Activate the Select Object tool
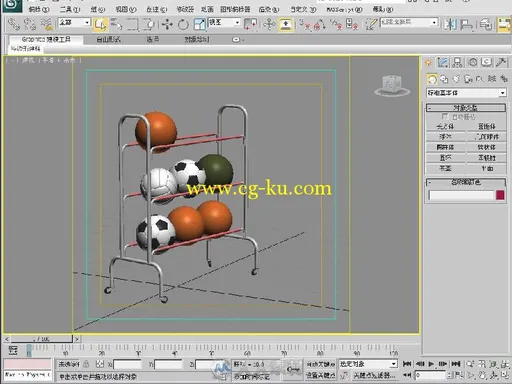 [100, 25]
